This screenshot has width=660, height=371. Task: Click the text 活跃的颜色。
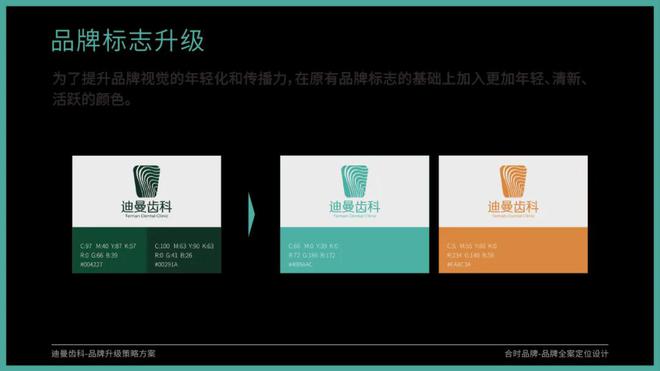[93, 99]
